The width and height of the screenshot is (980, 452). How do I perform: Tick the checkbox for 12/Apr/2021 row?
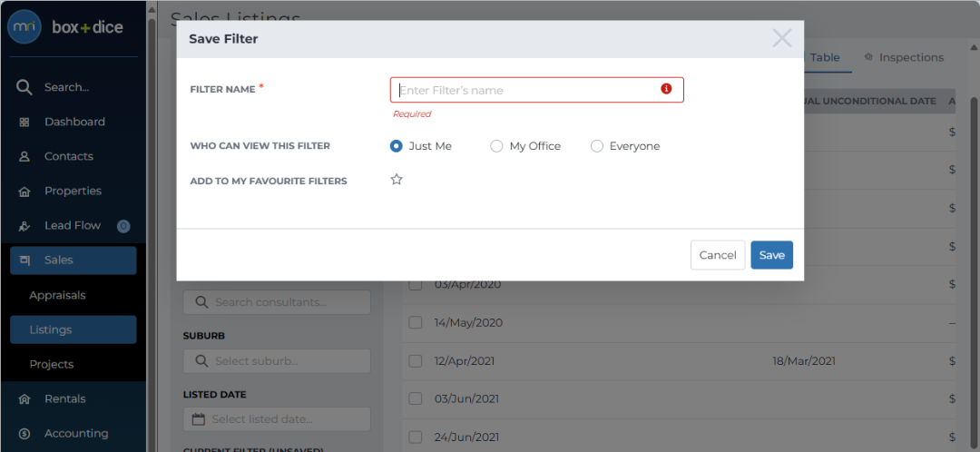coord(415,360)
